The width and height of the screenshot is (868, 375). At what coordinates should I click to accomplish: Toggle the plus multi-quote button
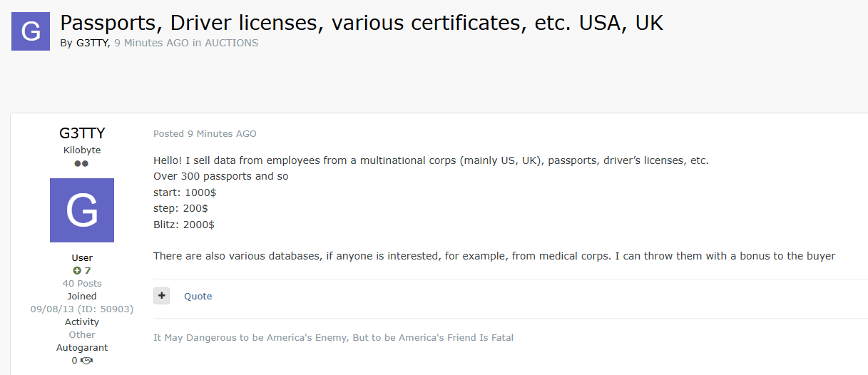click(162, 296)
